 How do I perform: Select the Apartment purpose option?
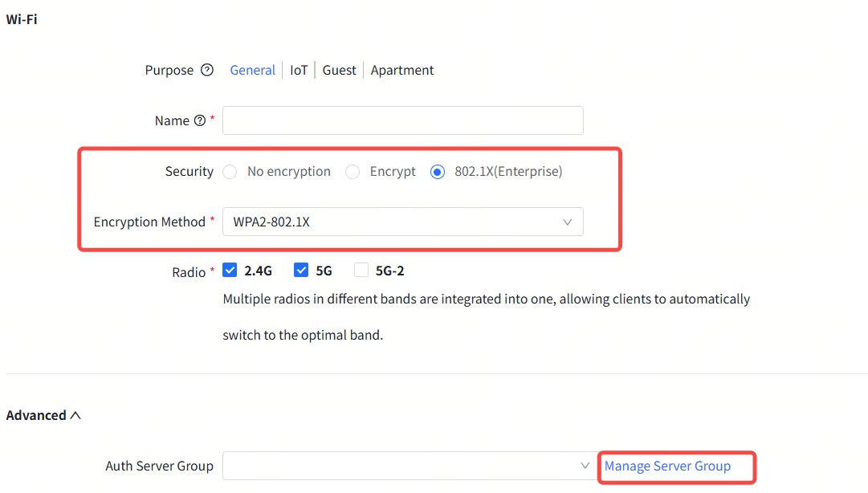(x=402, y=70)
